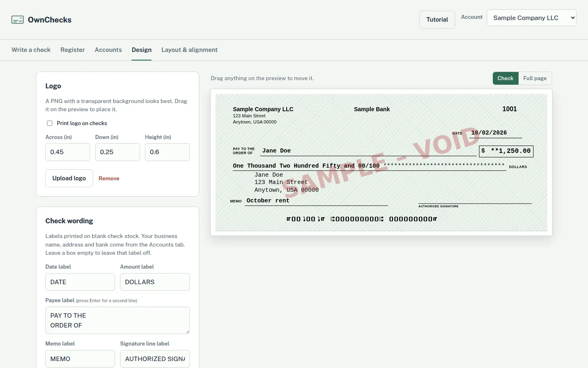Switch to the Register tab

pyautogui.click(x=73, y=50)
